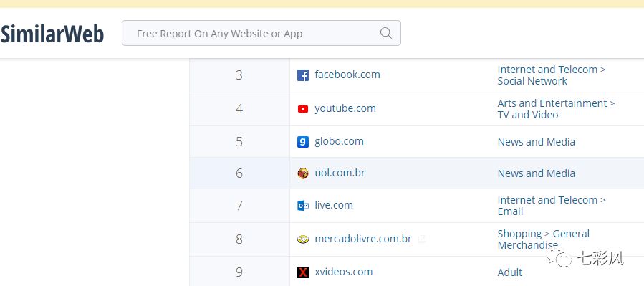Viewport: 644px width, 286px height.
Task: Open the globo.com site link
Action: [339, 141]
